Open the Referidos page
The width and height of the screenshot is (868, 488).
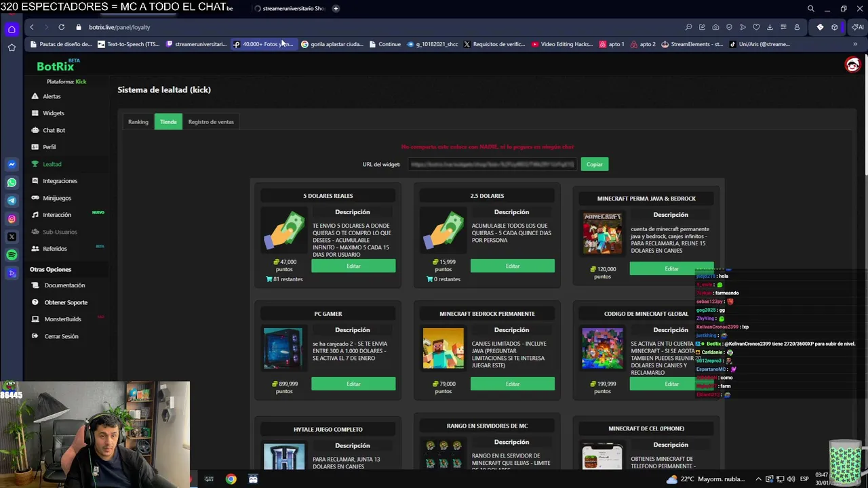(55, 249)
